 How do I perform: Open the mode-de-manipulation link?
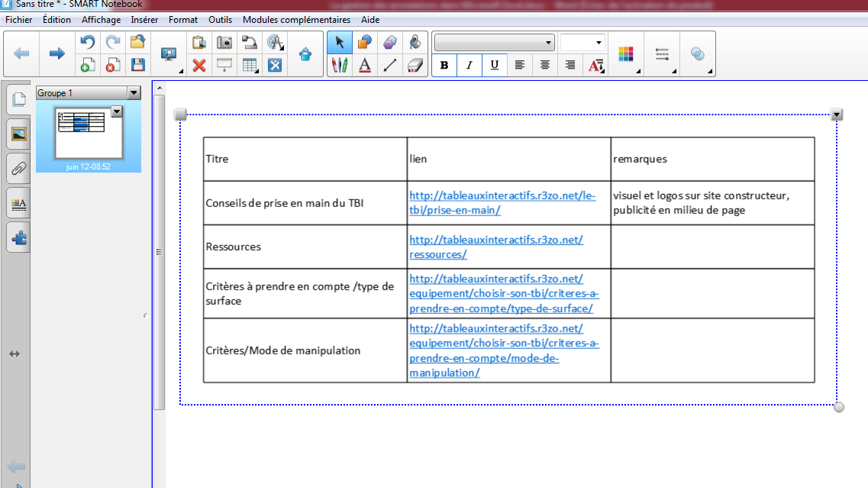[x=505, y=351]
